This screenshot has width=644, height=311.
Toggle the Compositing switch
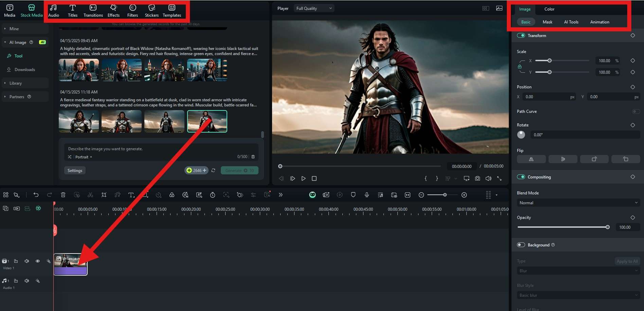coord(521,177)
